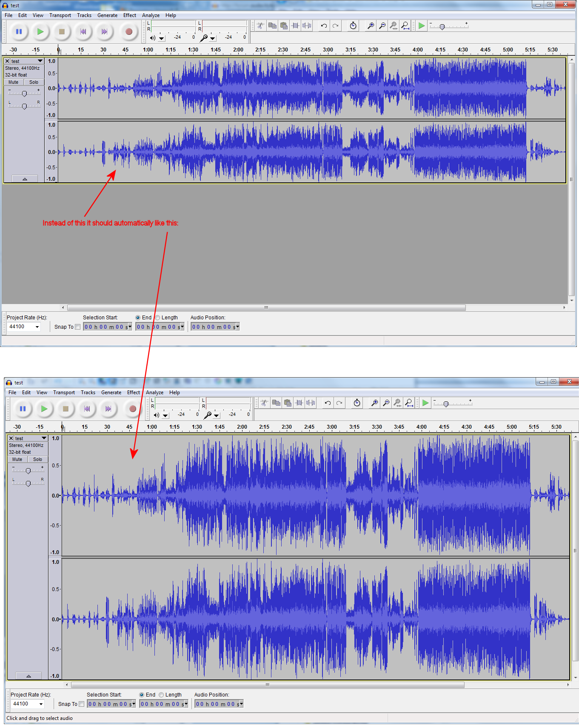579x728 pixels.
Task: Collapse the track with the triangle button in top window
Action: [25, 179]
